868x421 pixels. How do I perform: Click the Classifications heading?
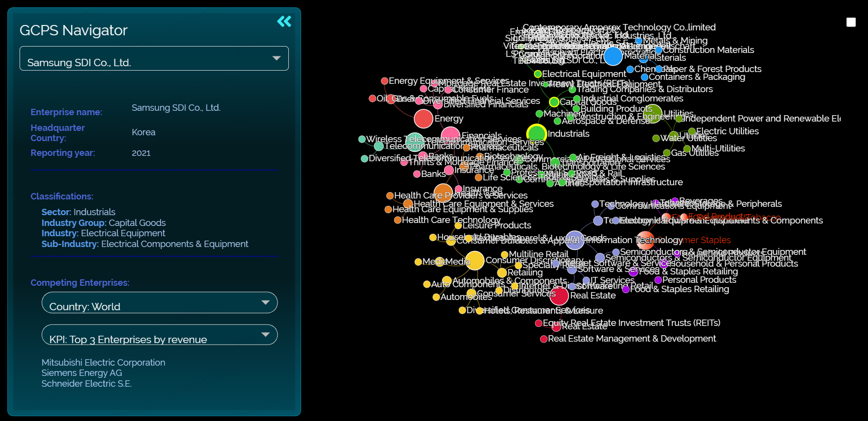[x=62, y=197]
